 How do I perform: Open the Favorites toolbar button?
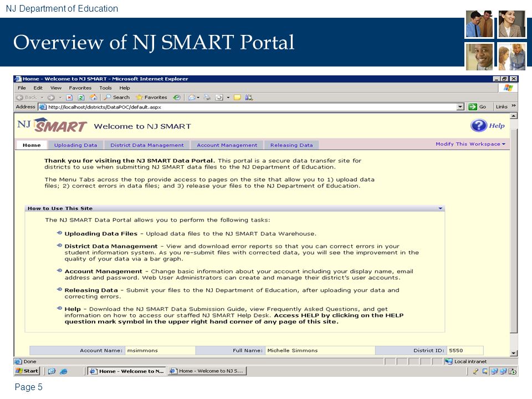click(x=151, y=98)
